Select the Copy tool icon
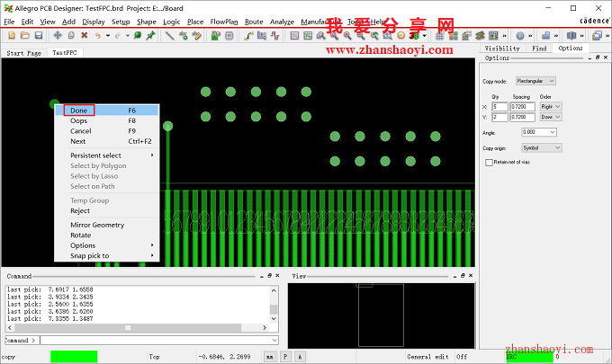 [71, 35]
